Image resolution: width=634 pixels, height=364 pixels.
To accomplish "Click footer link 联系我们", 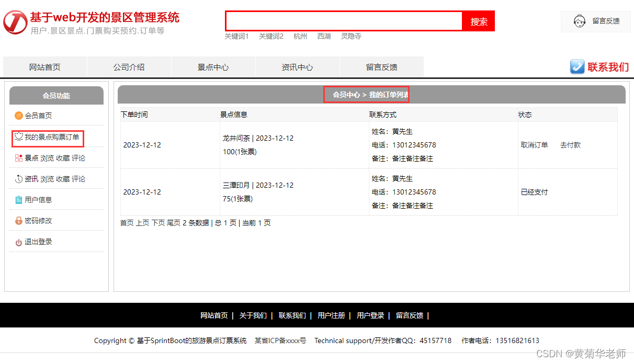I will pyautogui.click(x=292, y=315).
